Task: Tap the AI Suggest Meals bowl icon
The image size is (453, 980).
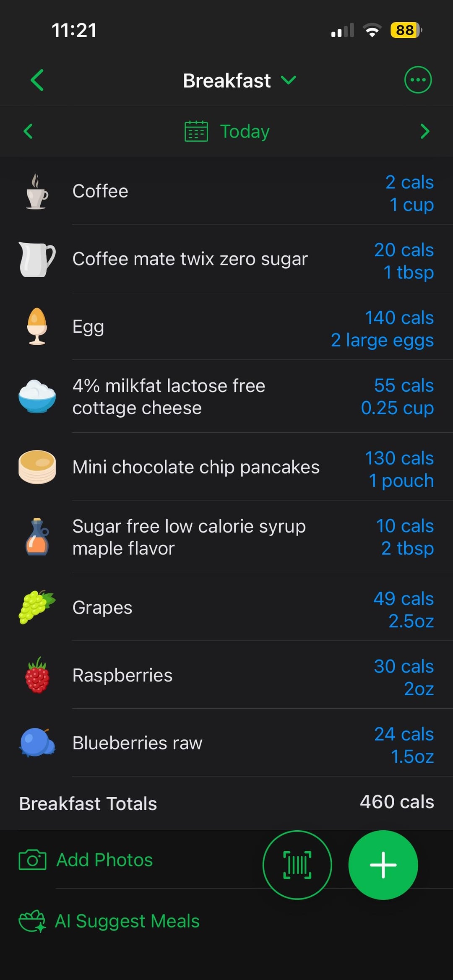Action: click(32, 921)
